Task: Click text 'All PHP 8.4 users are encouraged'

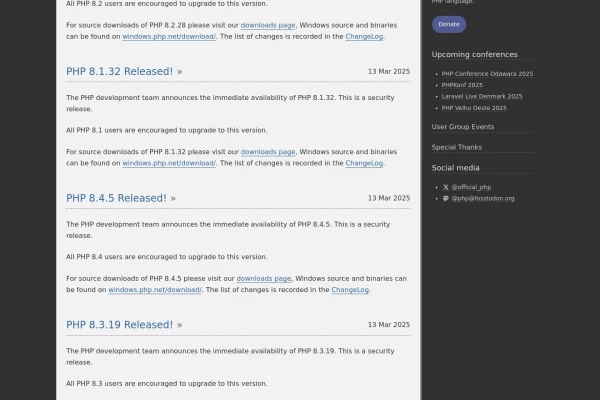Action: tap(123, 257)
